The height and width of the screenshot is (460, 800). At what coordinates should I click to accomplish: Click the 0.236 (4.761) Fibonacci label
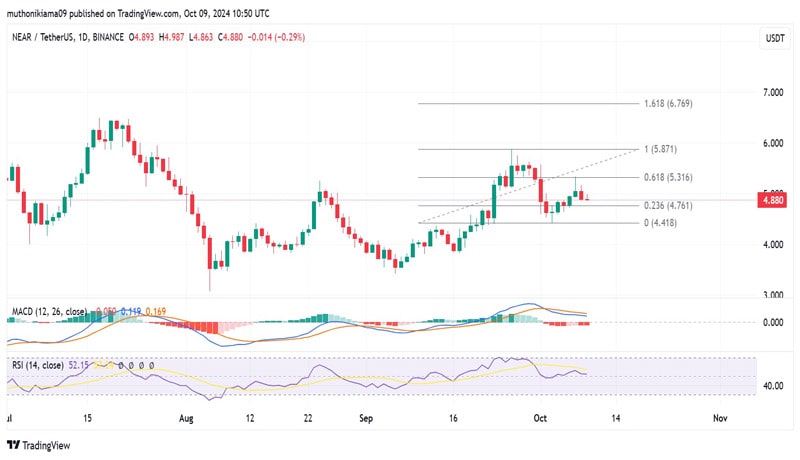click(668, 206)
